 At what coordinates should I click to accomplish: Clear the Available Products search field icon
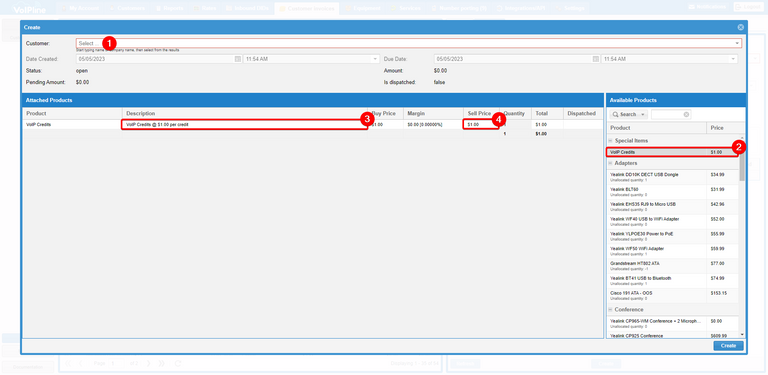point(687,114)
